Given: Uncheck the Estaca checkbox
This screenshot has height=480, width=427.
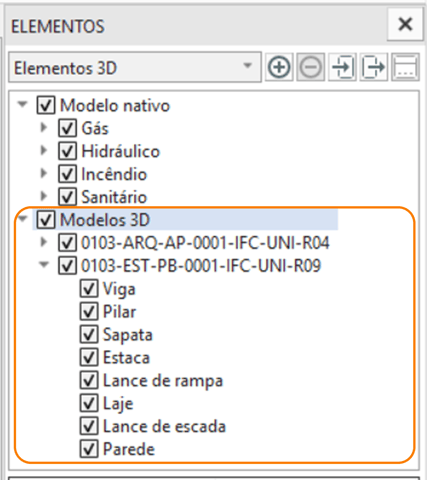Looking at the screenshot, I should tap(89, 357).
